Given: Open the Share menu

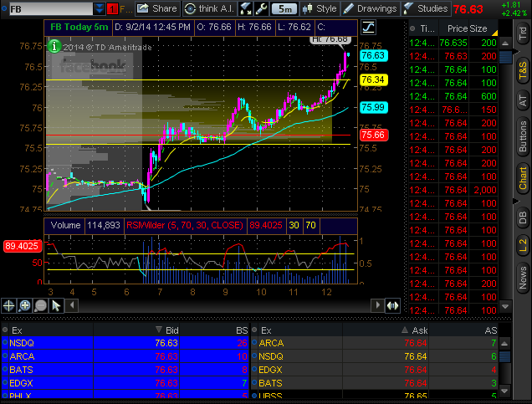Looking at the screenshot, I should [x=156, y=8].
